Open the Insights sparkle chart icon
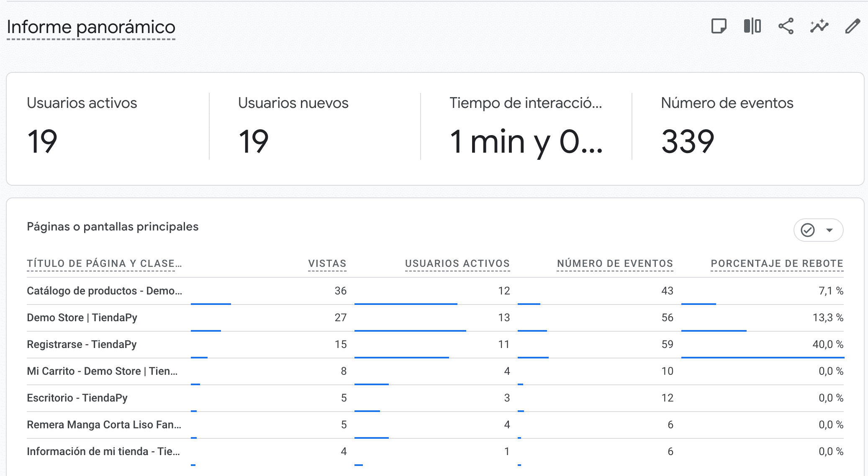This screenshot has width=868, height=476. 819,26
